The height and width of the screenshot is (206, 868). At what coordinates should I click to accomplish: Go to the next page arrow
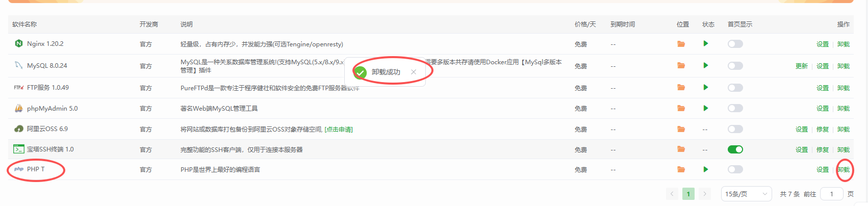point(705,194)
